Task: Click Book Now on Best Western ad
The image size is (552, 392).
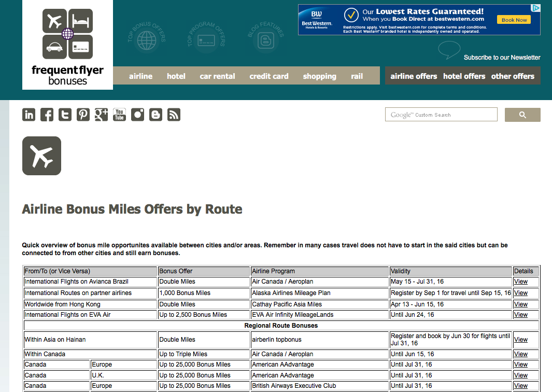Action: [514, 20]
